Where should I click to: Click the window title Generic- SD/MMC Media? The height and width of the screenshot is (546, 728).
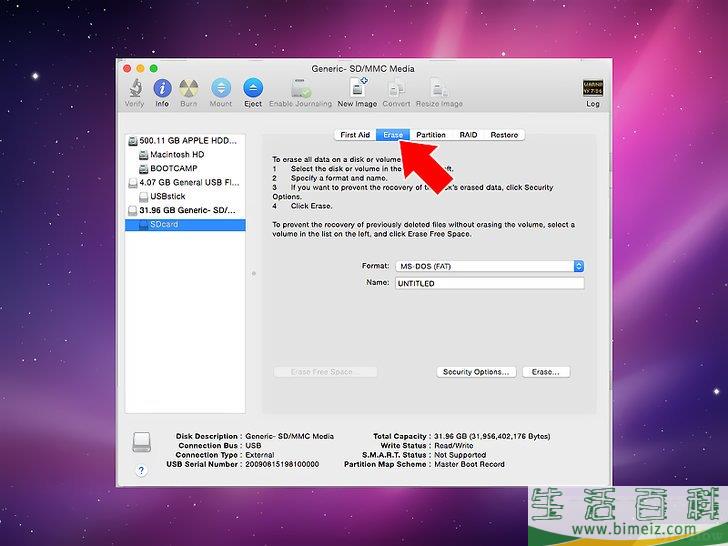[363, 69]
